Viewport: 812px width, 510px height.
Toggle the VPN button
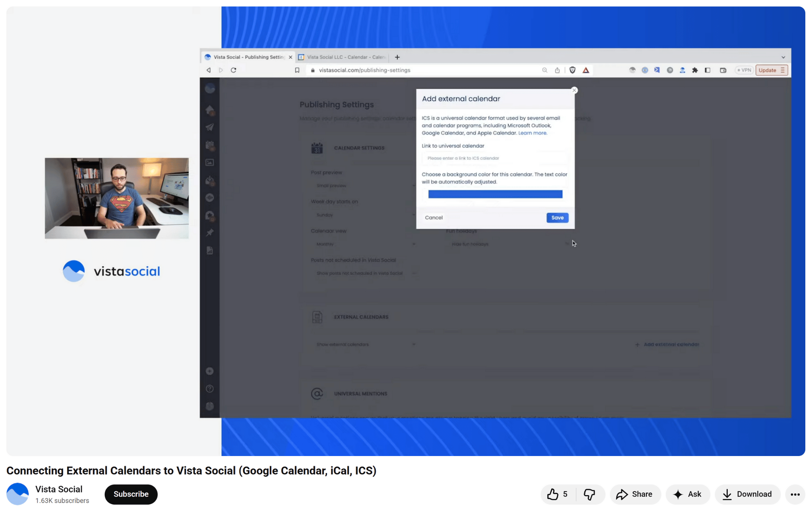(744, 70)
